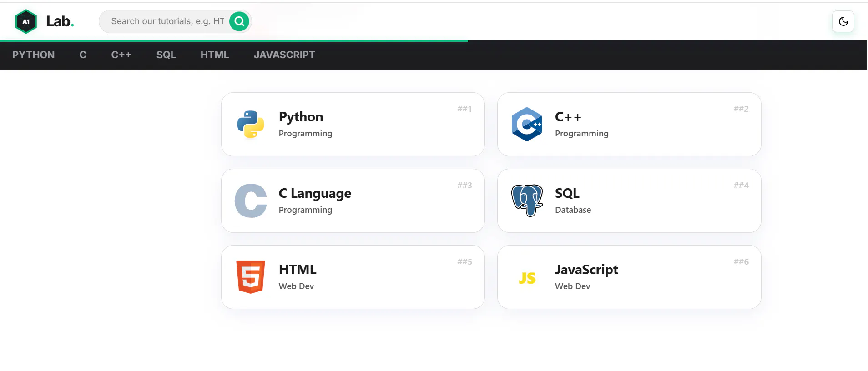The height and width of the screenshot is (371, 868).
Task: Click "Programming" under Python
Action: (305, 134)
